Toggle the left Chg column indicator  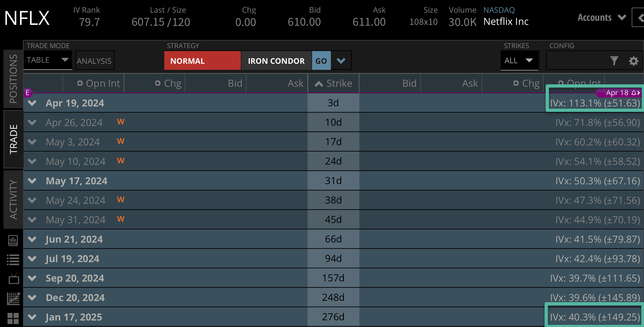157,83
